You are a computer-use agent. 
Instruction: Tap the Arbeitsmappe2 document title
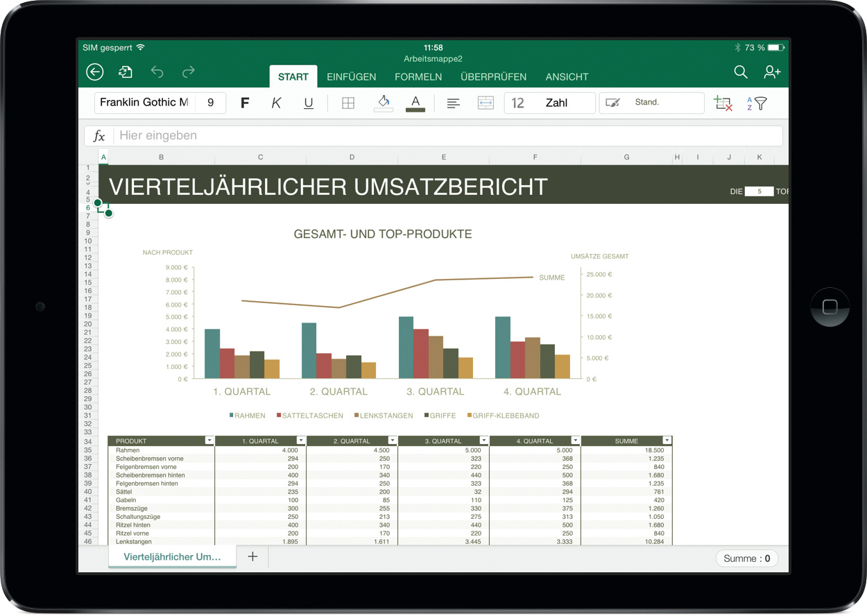click(433, 59)
